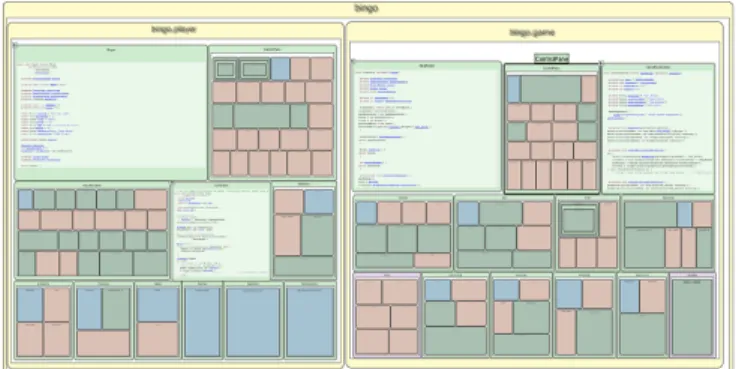The image size is (736, 369).
Task: Select the only blue cell in bingo.player's top-right class
Action: click(x=280, y=69)
